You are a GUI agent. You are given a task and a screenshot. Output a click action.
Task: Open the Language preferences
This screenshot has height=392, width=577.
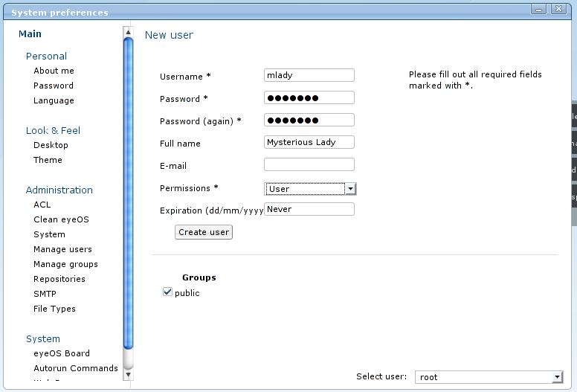click(54, 100)
